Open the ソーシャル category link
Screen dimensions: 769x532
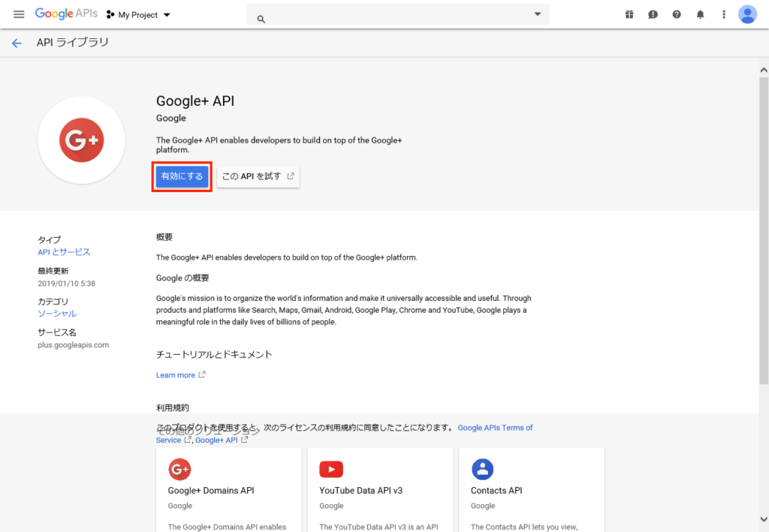57,314
